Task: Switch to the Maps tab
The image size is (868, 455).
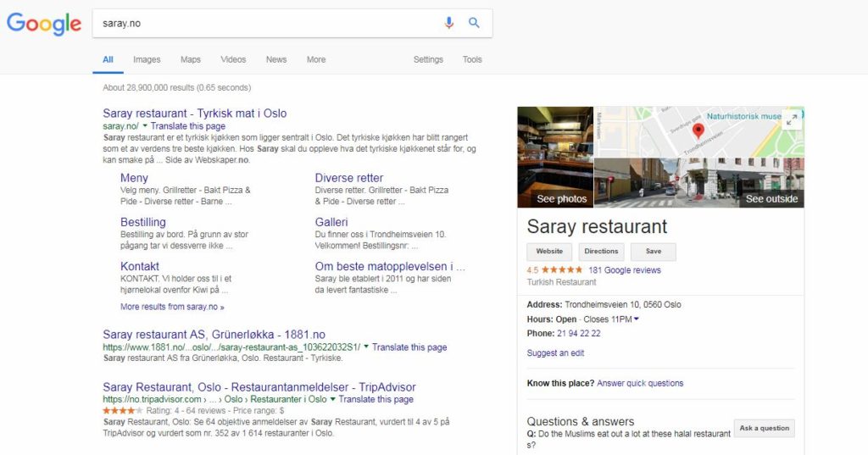Action: point(191,60)
